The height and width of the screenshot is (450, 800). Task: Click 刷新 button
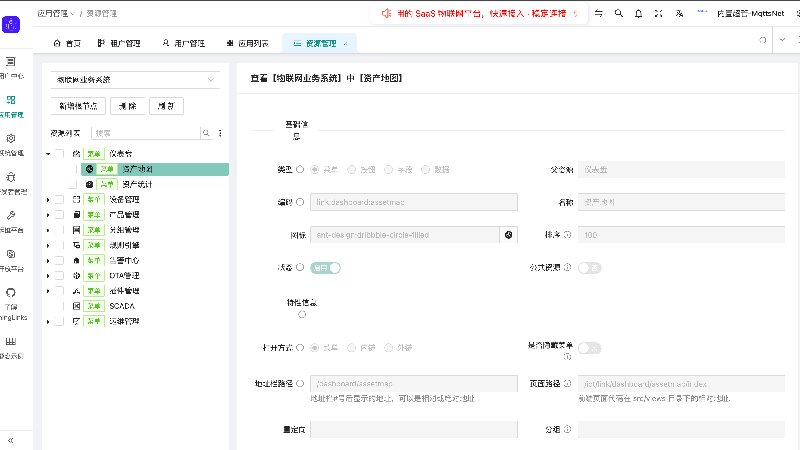(x=166, y=106)
